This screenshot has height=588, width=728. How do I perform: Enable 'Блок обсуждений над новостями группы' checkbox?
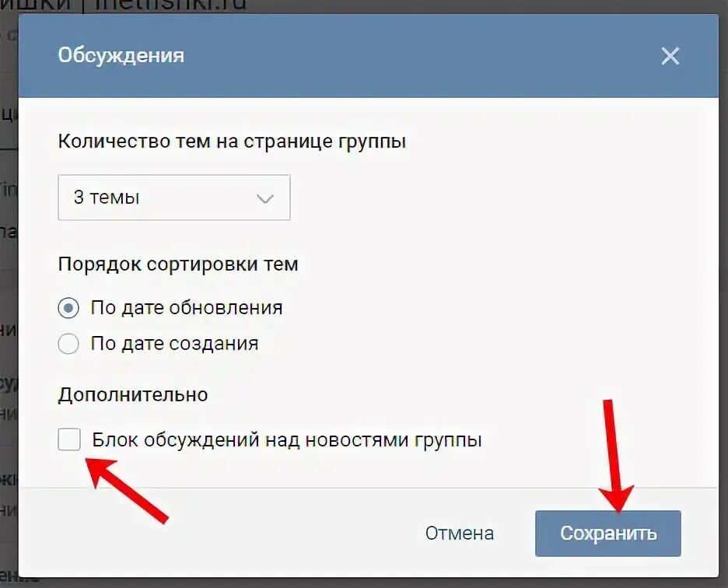pos(69,439)
